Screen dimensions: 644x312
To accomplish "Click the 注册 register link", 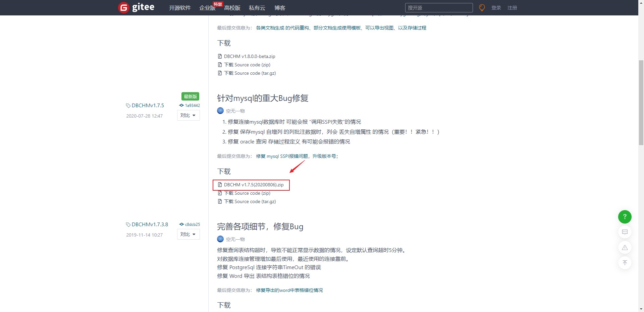I will click(512, 8).
